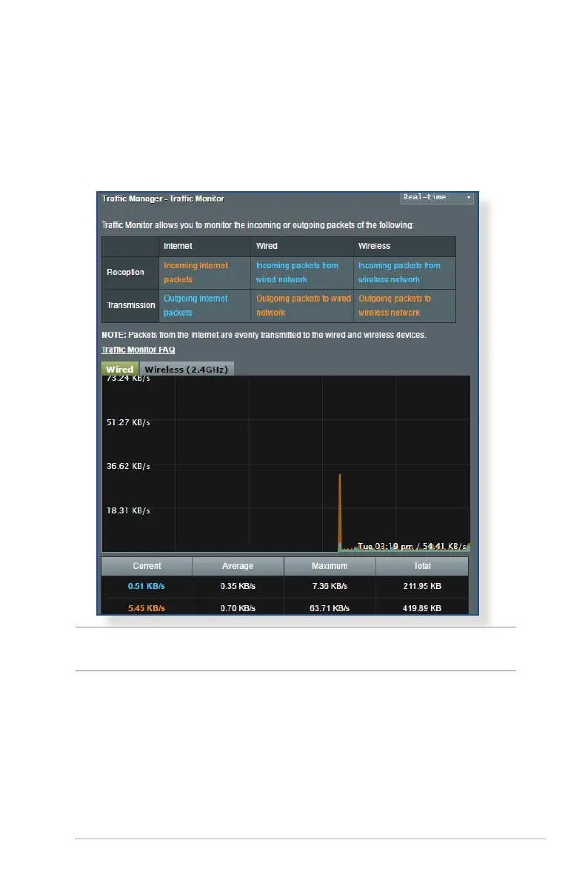Click the Current column header
This screenshot has width=588, height=886.
pyautogui.click(x=147, y=566)
